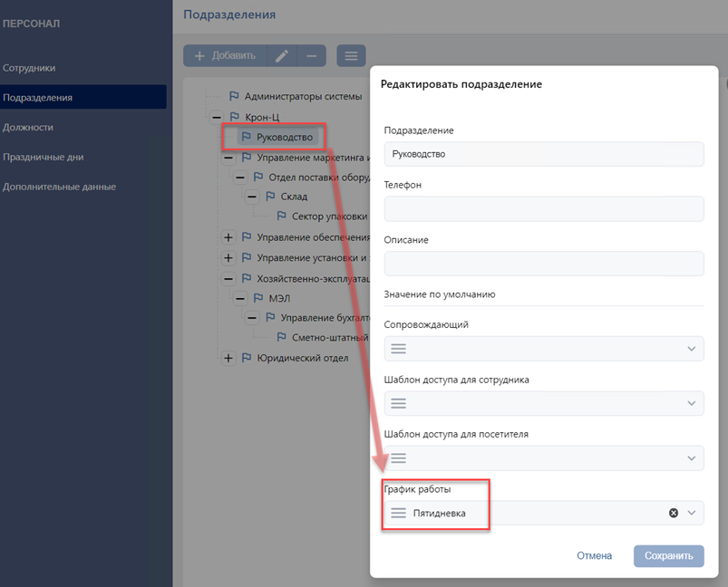This screenshot has width=728, height=587.
Task: Click flag icon beside Администраторы системы
Action: click(x=233, y=96)
